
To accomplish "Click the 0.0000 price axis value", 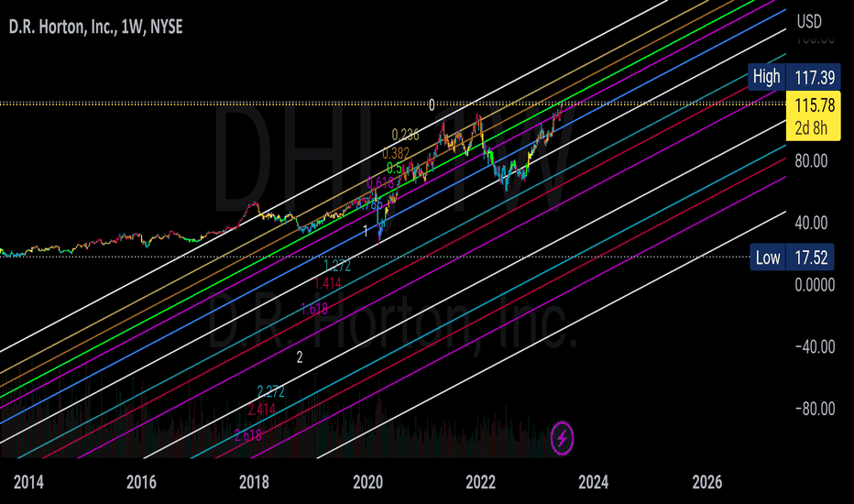I will pyautogui.click(x=815, y=284).
